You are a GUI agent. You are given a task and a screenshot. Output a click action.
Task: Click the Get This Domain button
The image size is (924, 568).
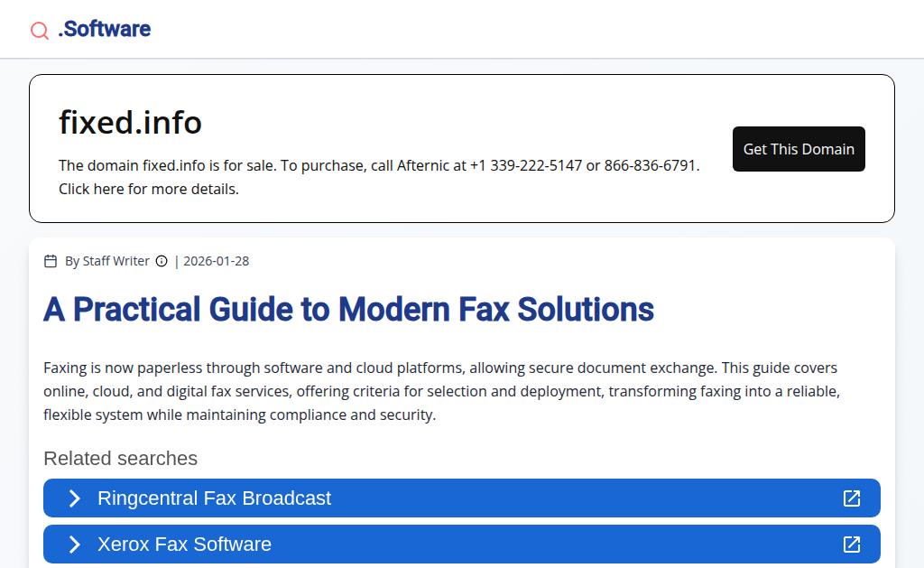pos(799,149)
